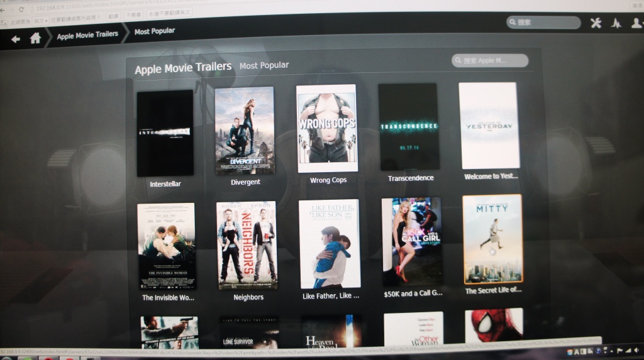Viewport: 644px width, 360px height.
Task: Open activity pulse icon in header
Action: (x=616, y=23)
